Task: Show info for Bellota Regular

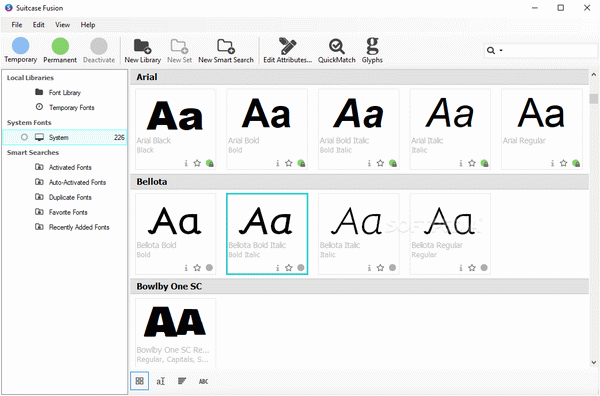Action: point(461,268)
